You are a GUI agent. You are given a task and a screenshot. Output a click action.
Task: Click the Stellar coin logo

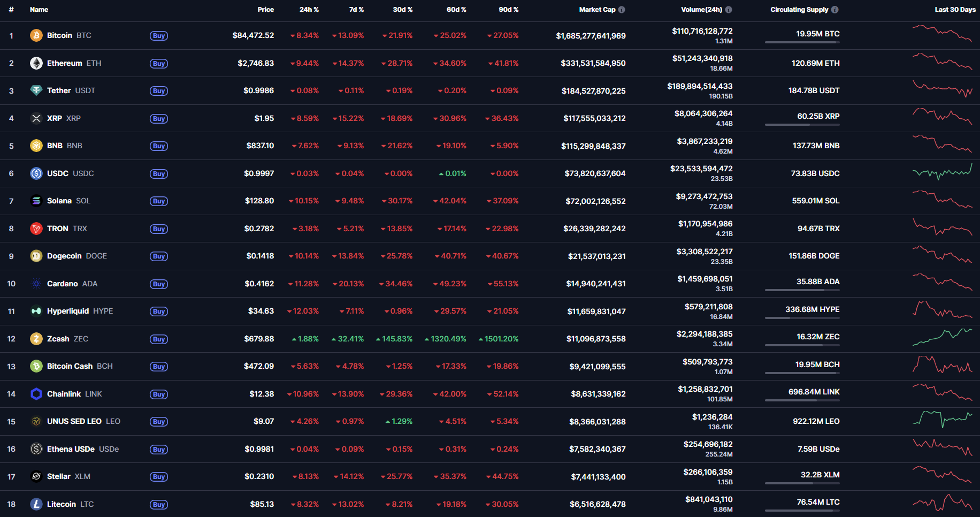tap(36, 476)
